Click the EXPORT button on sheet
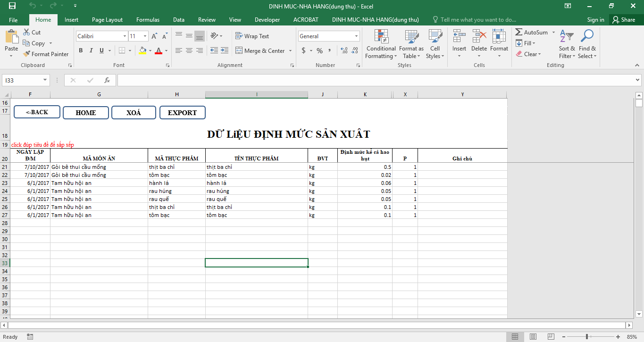 (x=182, y=113)
